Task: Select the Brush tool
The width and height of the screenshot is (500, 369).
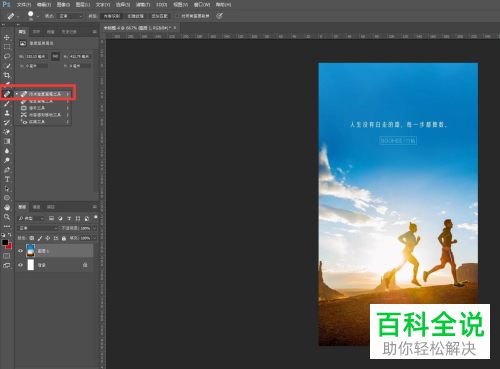Action: coord(7,104)
